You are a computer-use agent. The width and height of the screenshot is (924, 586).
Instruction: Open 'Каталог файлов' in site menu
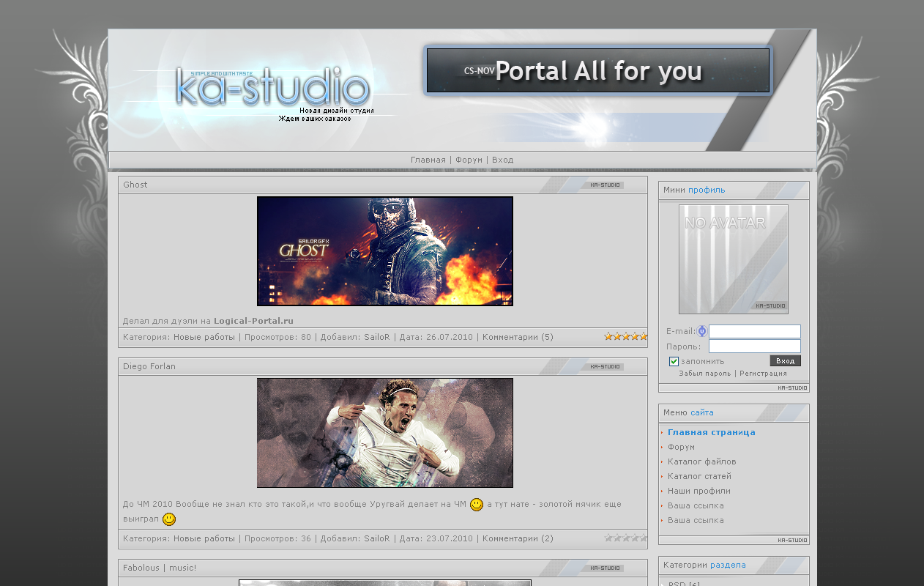tap(701, 461)
